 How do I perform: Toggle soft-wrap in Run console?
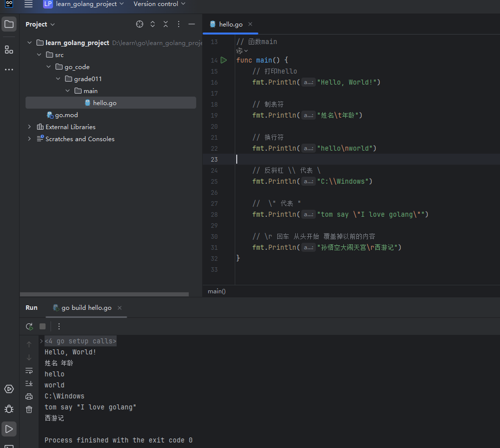(x=29, y=370)
